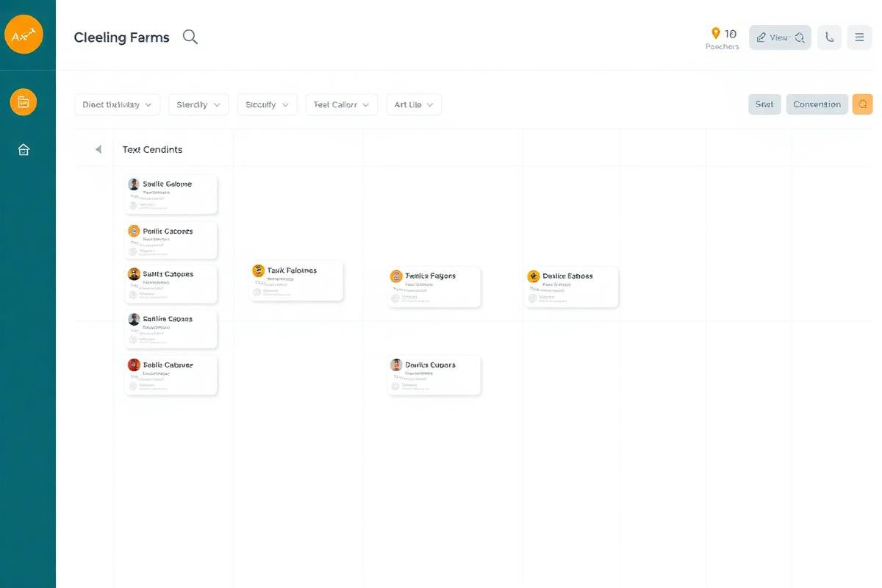Viewport: 882px width, 588px height.
Task: Click the location pin icon showing 10
Action: 716,34
